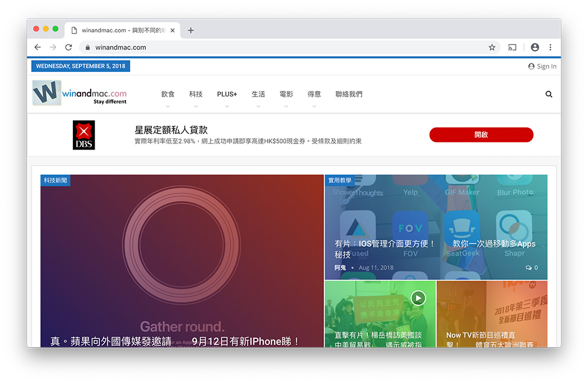Select the 聯絡我們 menu item

pos(349,94)
